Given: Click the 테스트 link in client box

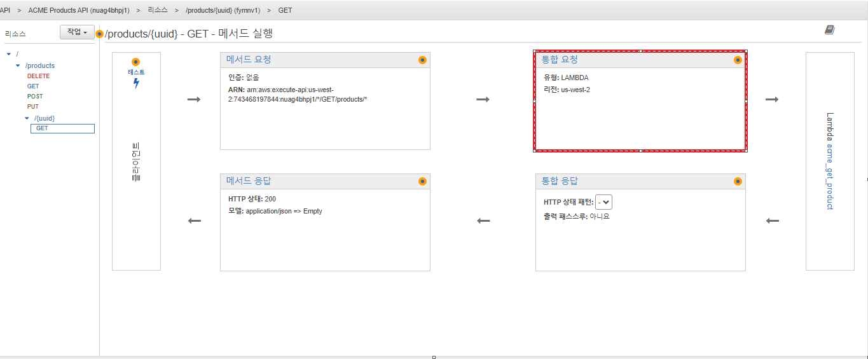Looking at the screenshot, I should pos(136,72).
